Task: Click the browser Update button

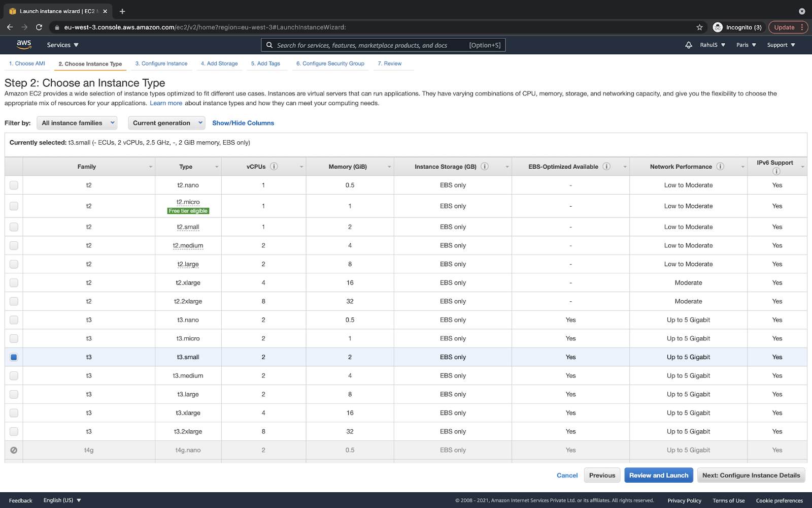Action: 788,27
